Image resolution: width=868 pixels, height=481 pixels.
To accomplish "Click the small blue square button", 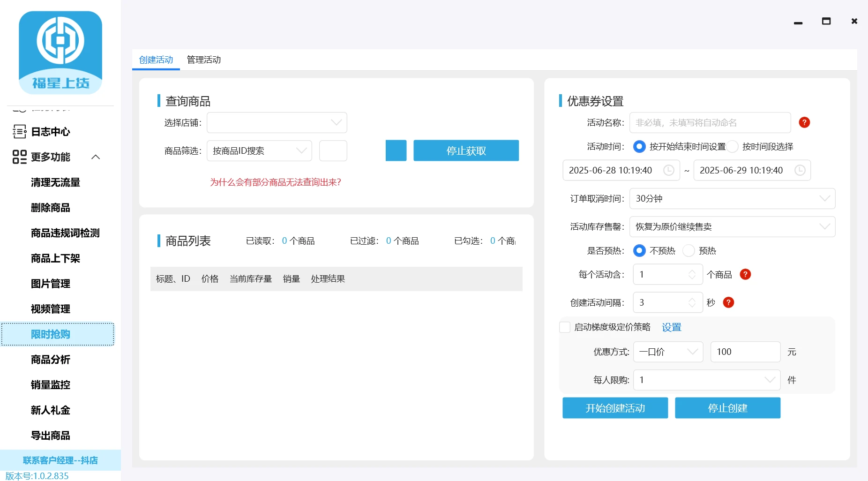I will click(x=396, y=150).
